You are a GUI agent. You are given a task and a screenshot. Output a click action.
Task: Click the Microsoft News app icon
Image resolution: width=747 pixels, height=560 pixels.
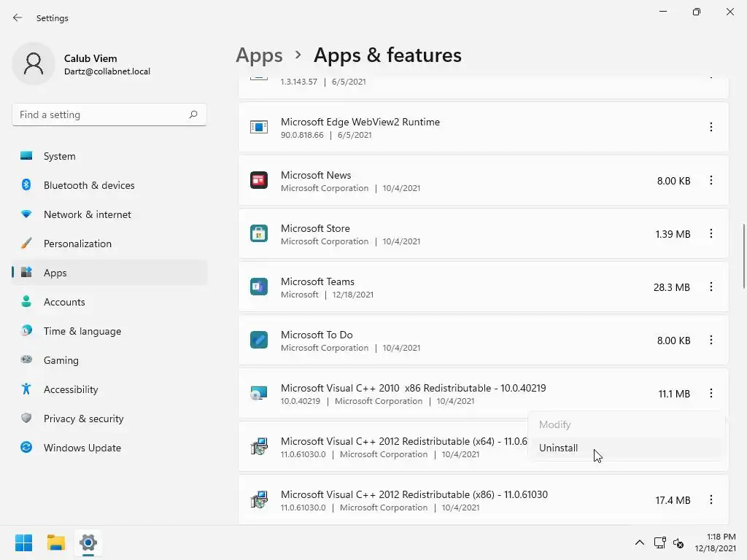[259, 180]
